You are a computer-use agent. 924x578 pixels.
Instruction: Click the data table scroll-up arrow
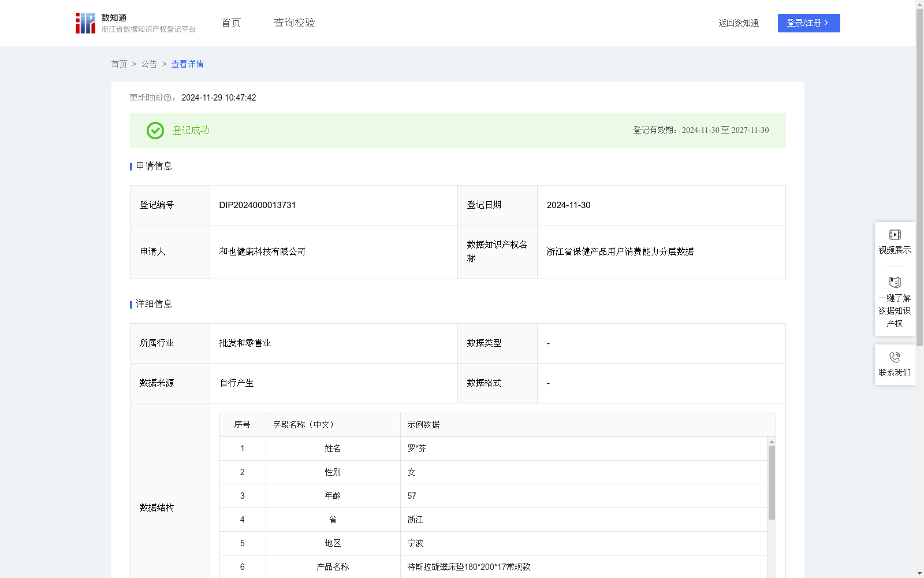point(772,442)
